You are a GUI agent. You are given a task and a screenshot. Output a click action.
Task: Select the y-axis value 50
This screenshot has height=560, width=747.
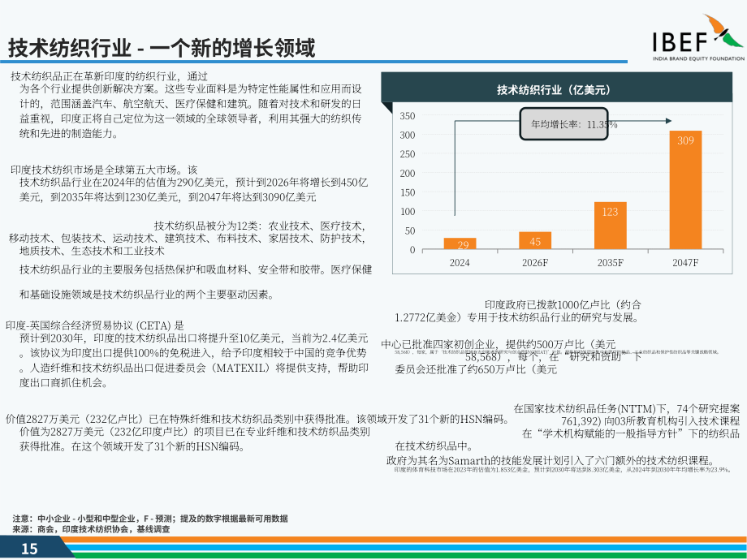pos(410,230)
